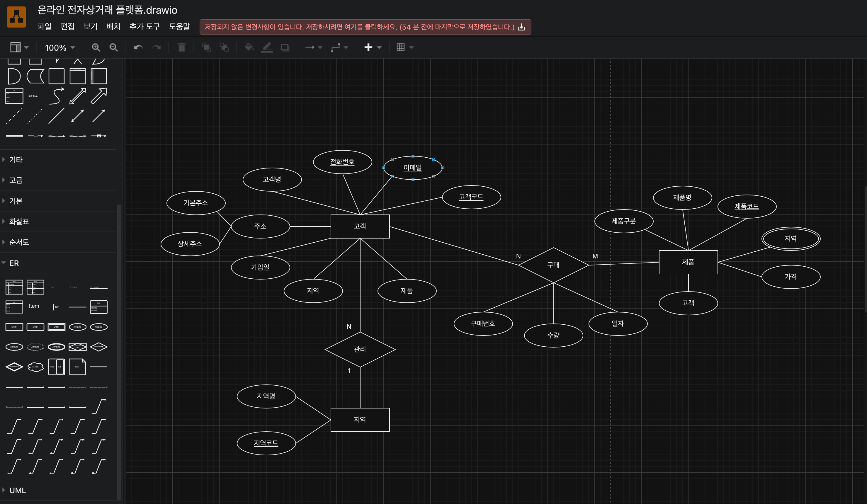Open the 배치 menu
The image size is (867, 504).
click(113, 27)
